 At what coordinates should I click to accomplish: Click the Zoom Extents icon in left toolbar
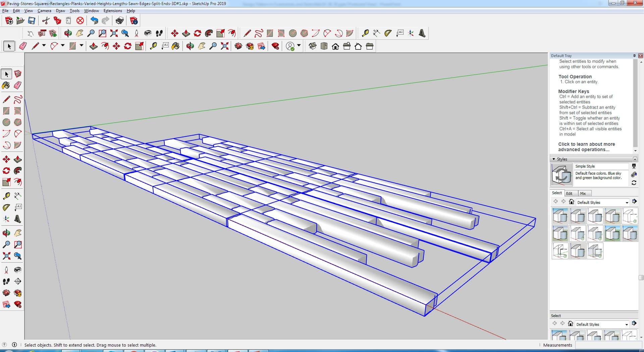click(6, 256)
